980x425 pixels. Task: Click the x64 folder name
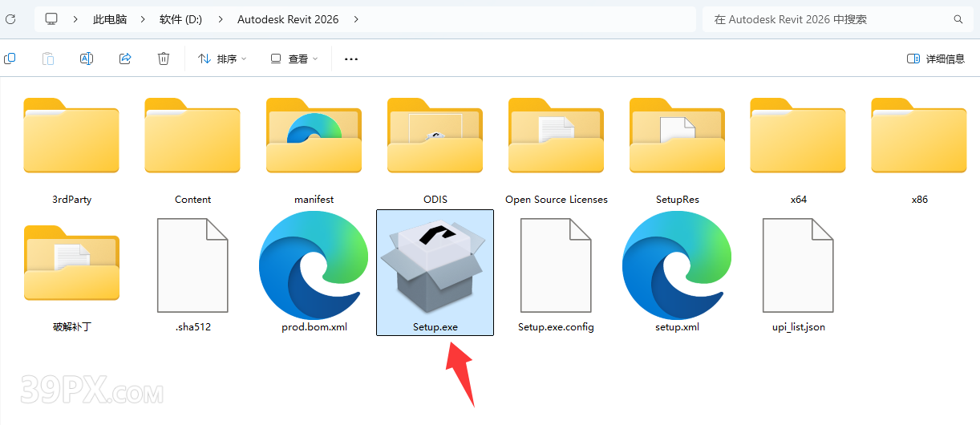click(x=798, y=199)
